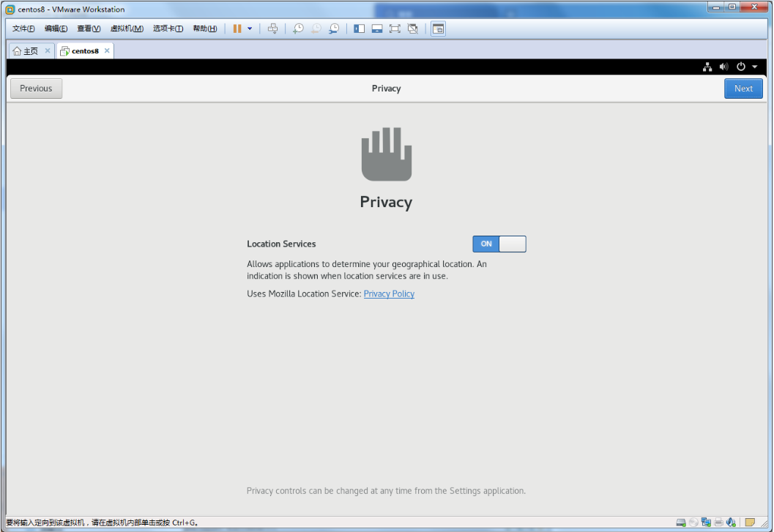This screenshot has width=774, height=532.
Task: Click the network adapter status bar icon
Action: (706, 522)
